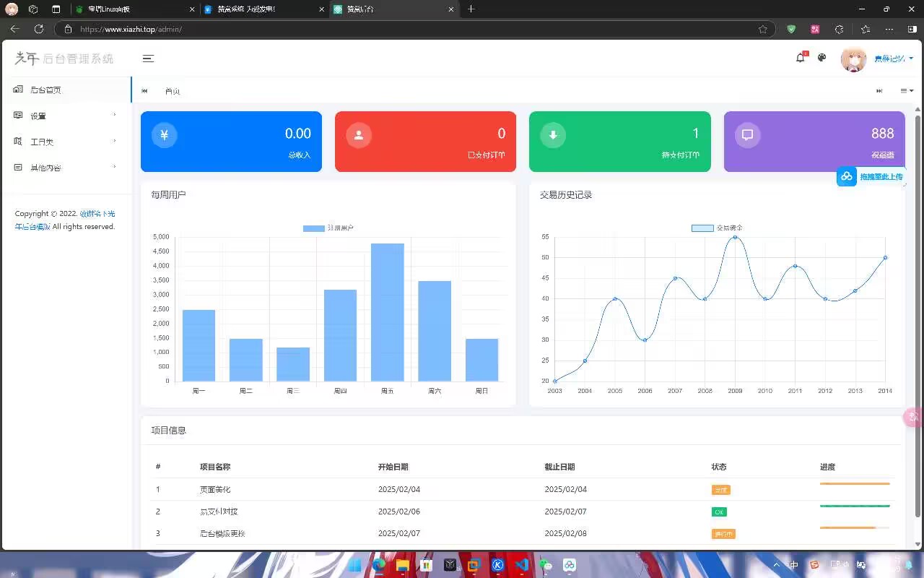Expand the 设置 sidebar menu
The width and height of the screenshot is (924, 578).
pyautogui.click(x=65, y=116)
